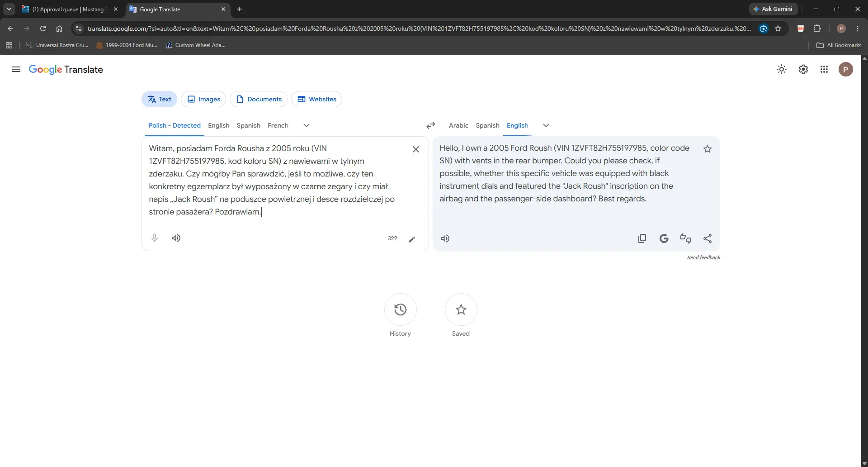Click Send feedback link
868x467 pixels.
point(703,257)
